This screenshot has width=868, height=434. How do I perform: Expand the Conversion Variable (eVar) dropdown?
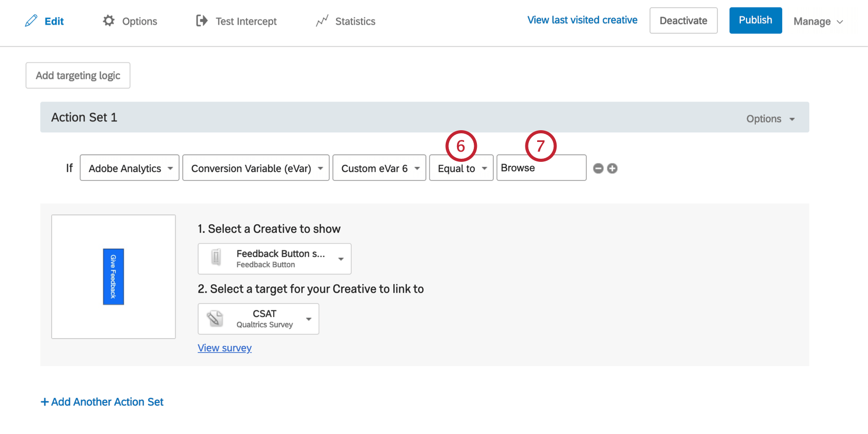(256, 168)
